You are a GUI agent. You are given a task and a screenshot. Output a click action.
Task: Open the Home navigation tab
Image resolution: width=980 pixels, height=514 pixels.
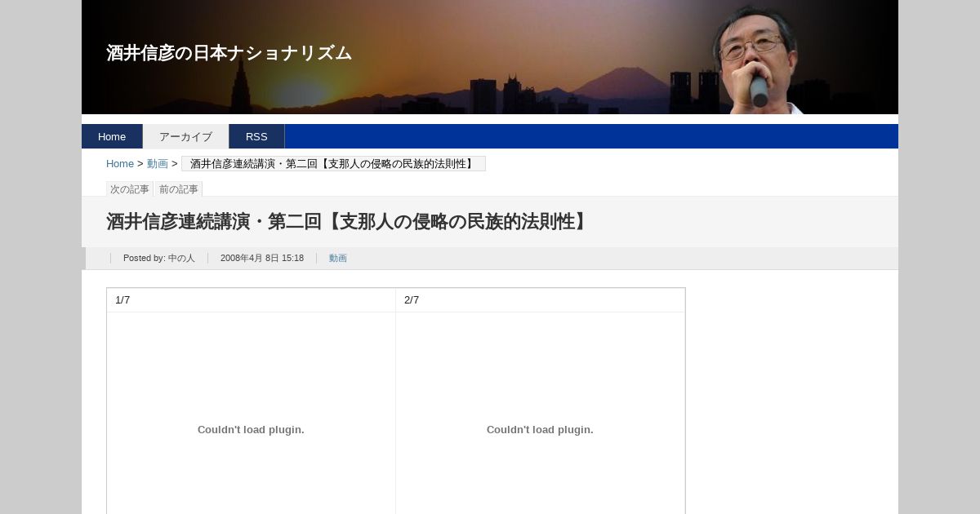(112, 136)
